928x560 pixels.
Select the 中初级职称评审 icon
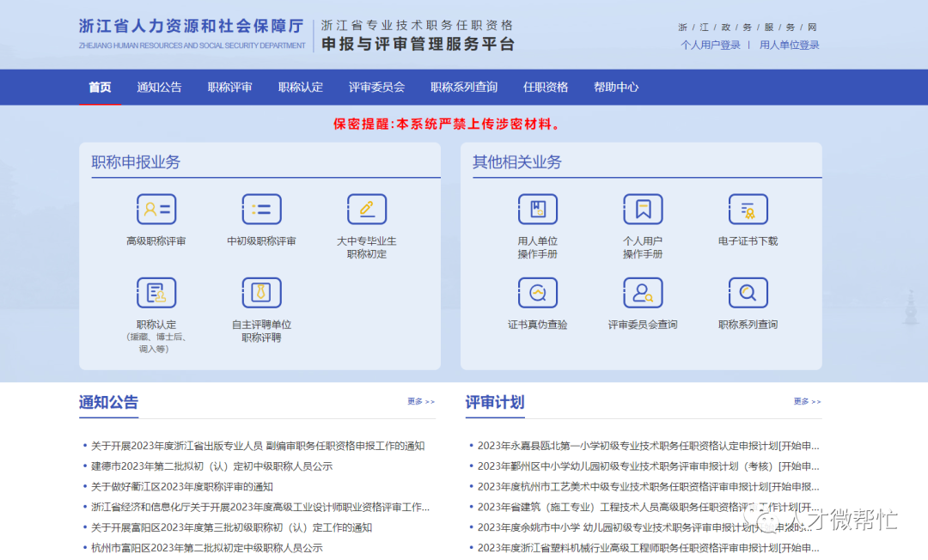(x=261, y=209)
